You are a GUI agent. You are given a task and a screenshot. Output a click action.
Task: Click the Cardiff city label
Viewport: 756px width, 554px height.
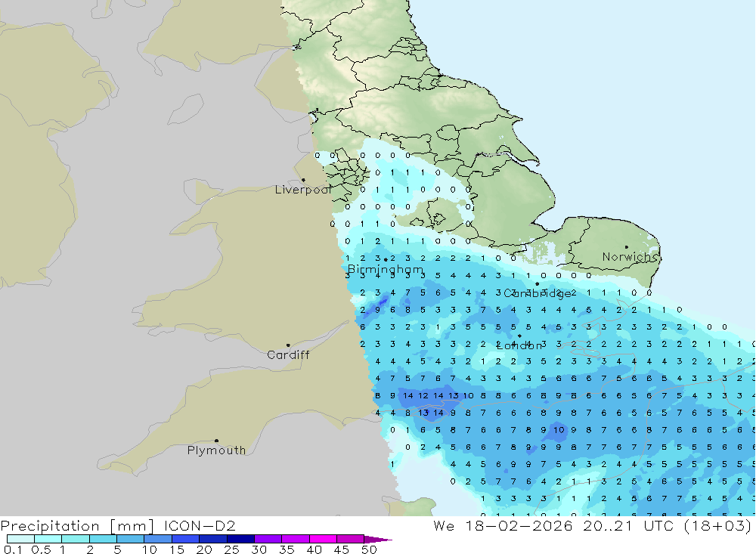pos(288,355)
